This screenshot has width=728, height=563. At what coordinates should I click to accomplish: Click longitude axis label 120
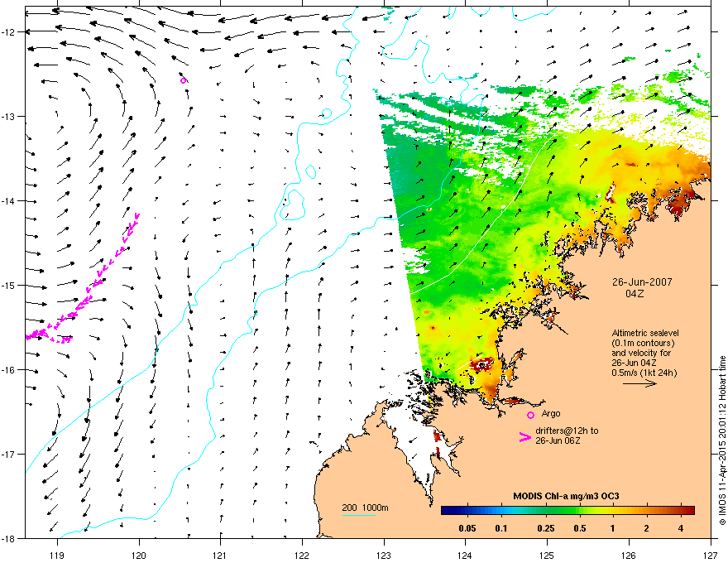tap(139, 555)
